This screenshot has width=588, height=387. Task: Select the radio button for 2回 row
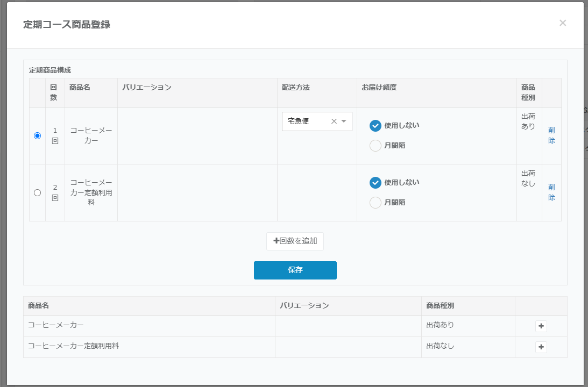pos(37,192)
